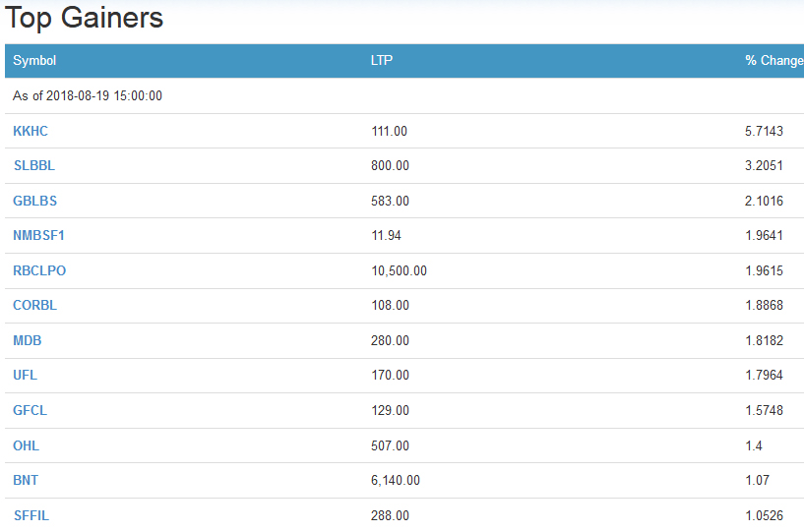Open the KKHC stock symbol link
The width and height of the screenshot is (804, 532).
pyautogui.click(x=31, y=131)
